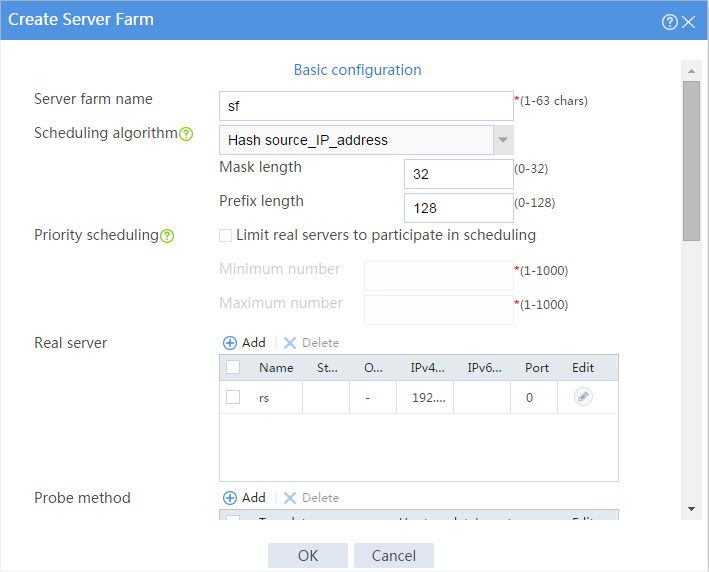The width and height of the screenshot is (709, 572).
Task: Tick the checkbox for the rs row
Action: coord(233,397)
